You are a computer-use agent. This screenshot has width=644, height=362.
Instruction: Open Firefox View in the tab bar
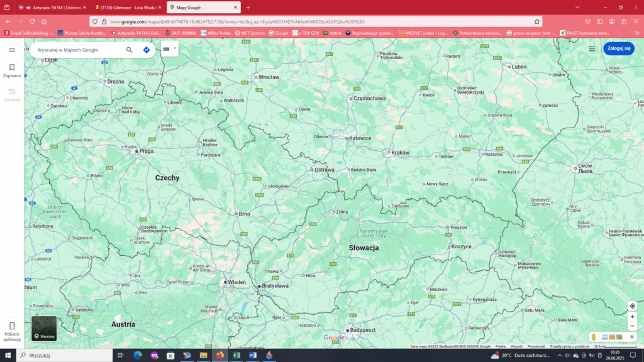(x=6, y=8)
